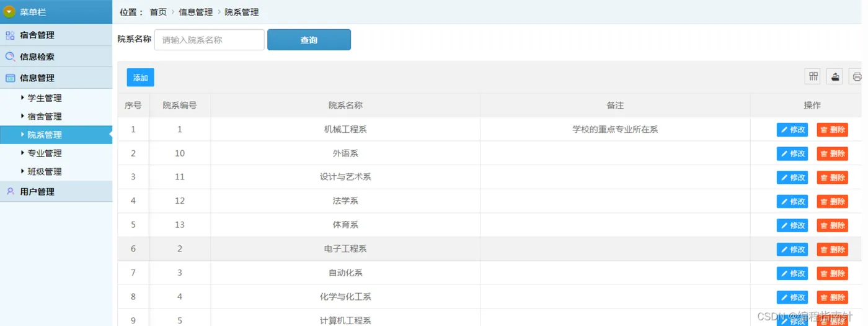Image resolution: width=868 pixels, height=326 pixels.
Task: Click the 菜单栏 dropdown arrow icon
Action: [9, 12]
